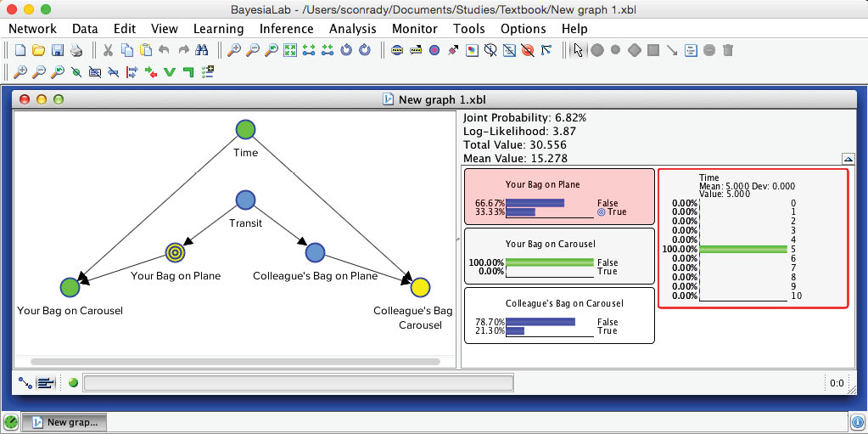This screenshot has height=434, width=868.
Task: Click the green and red crossing arrows icon
Action: [151, 71]
